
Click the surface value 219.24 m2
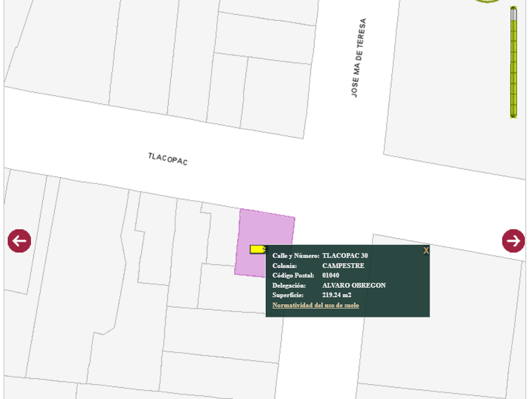(336, 295)
